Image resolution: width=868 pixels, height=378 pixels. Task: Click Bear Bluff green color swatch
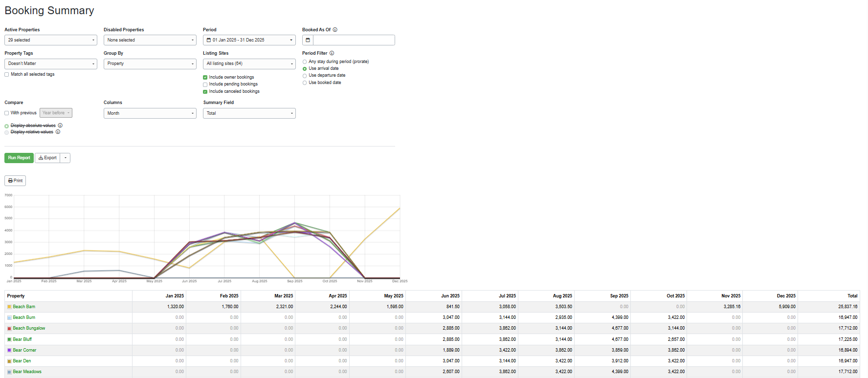pyautogui.click(x=9, y=339)
